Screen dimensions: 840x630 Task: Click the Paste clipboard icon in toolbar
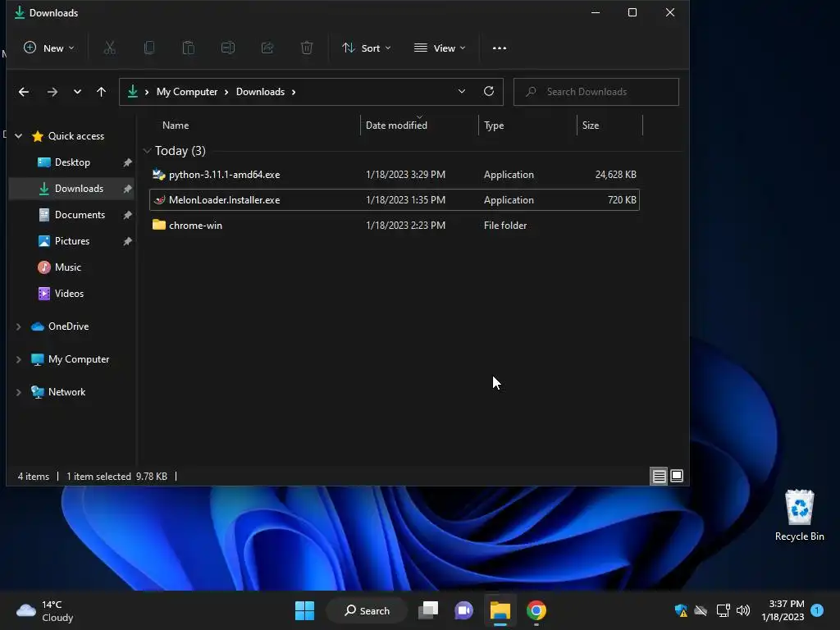189,48
